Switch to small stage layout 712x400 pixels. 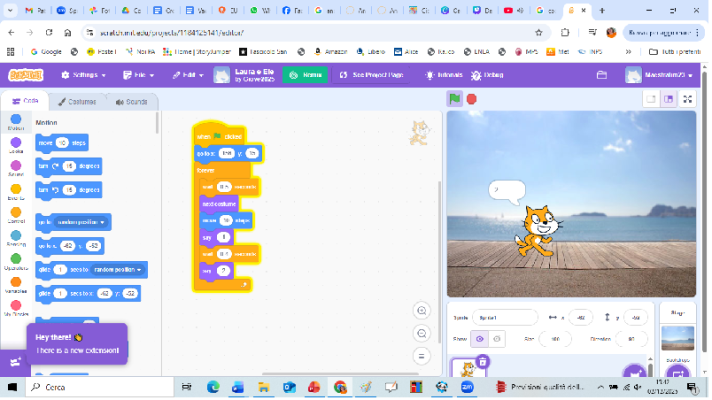[651, 99]
